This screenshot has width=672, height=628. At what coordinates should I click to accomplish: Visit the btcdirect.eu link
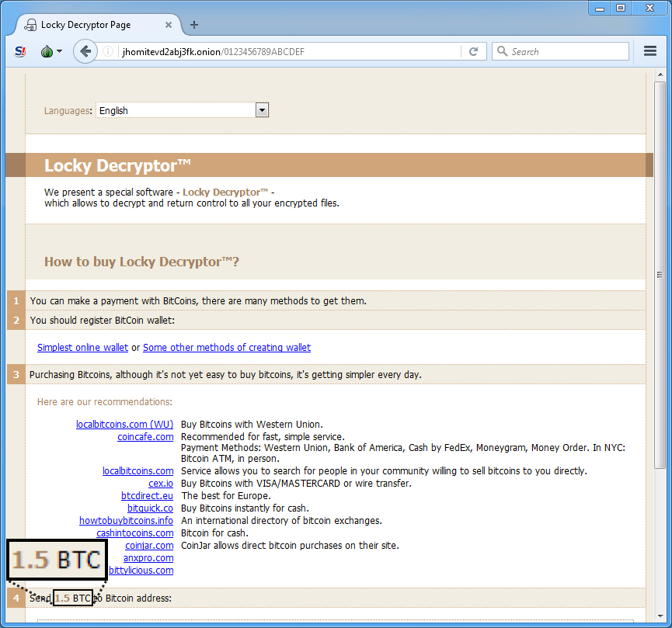tap(147, 495)
